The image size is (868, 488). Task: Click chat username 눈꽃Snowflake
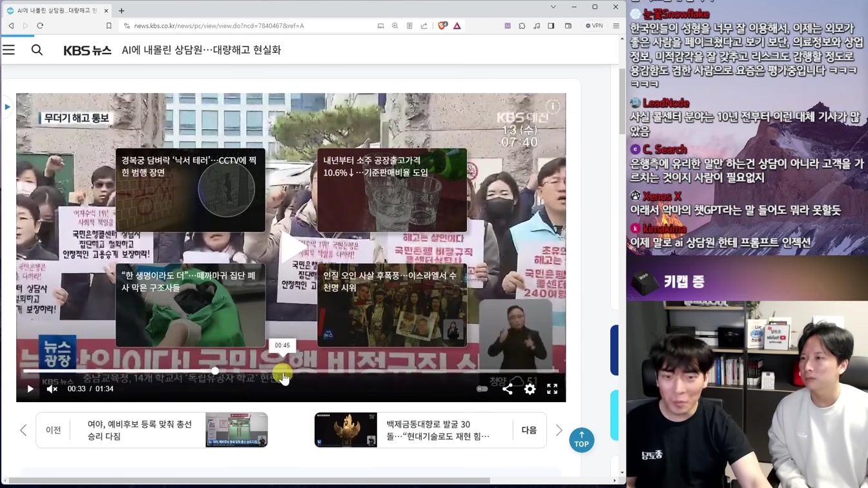(676, 14)
